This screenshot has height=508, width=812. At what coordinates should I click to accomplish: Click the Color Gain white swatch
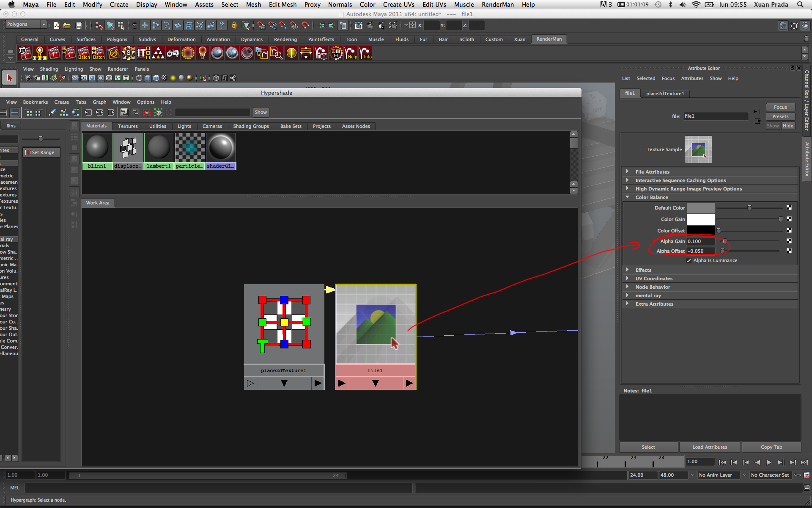(x=700, y=219)
